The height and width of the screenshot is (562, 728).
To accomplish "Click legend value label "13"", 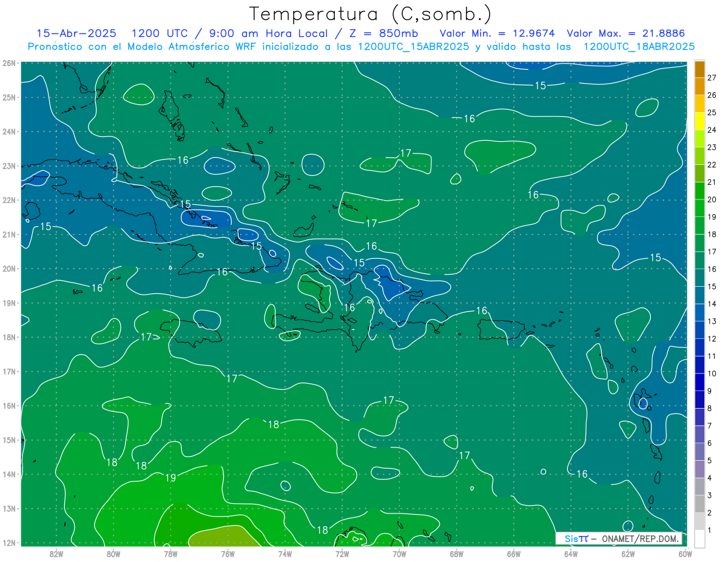I will (x=712, y=321).
